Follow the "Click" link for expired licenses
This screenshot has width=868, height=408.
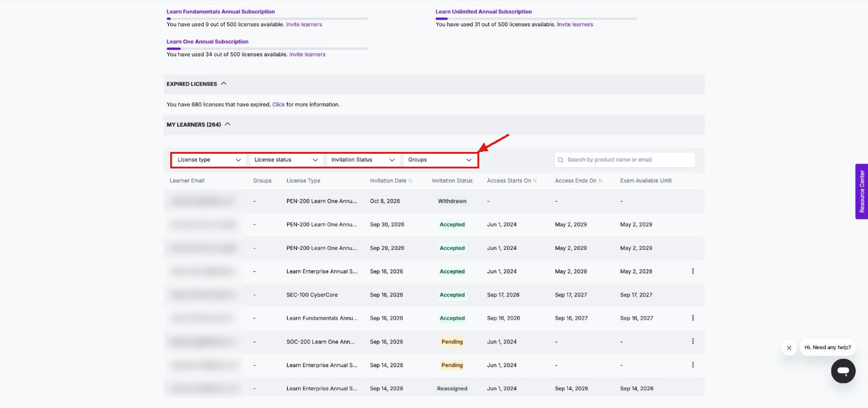pos(279,105)
